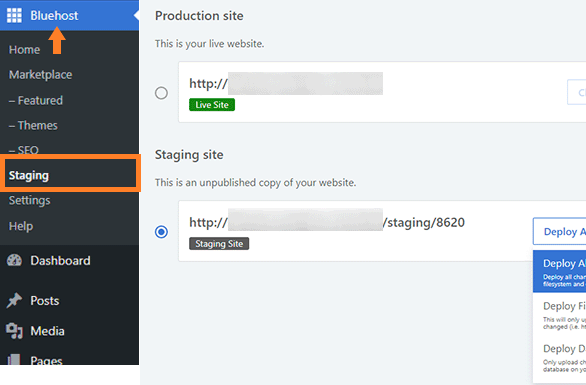
Task: Open the Bluehost menu heading
Action: 54,16
